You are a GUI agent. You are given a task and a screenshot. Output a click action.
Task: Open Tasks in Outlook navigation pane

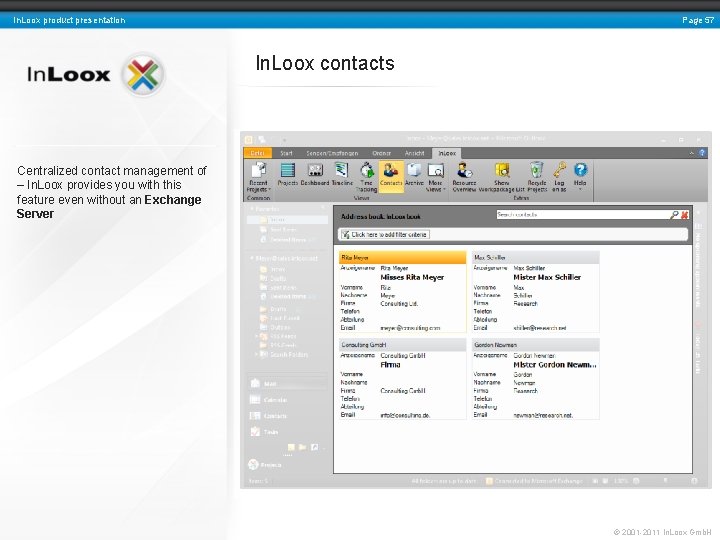pos(264,432)
